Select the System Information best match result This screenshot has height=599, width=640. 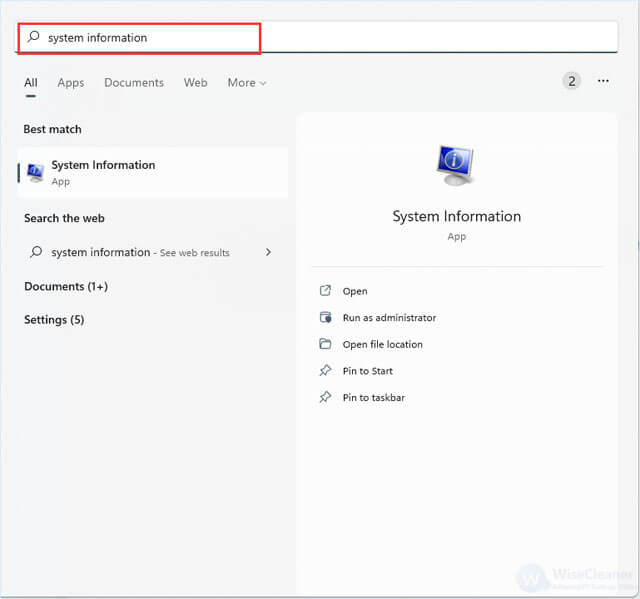(x=153, y=173)
